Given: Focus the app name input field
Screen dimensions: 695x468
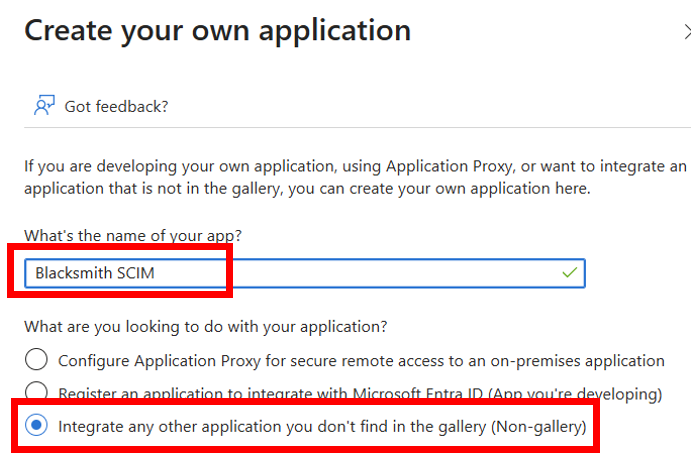Looking at the screenshot, I should pyautogui.click(x=305, y=273).
